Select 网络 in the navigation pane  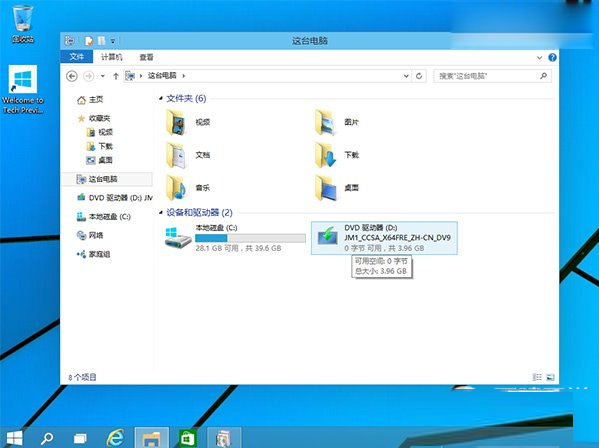tap(91, 235)
